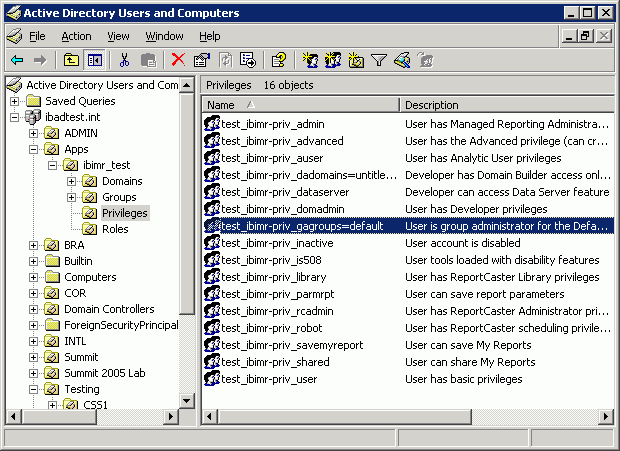This screenshot has height=451, width=620.
Task: Create new organizational unit via toolbar icon
Action: [x=356, y=60]
